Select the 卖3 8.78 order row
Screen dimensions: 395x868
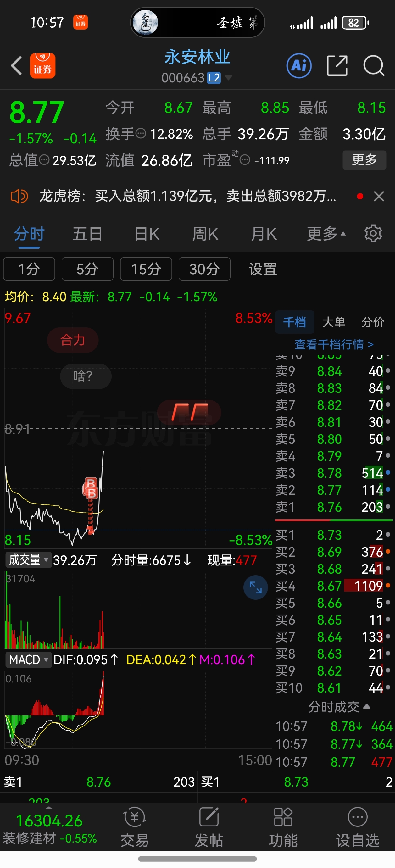point(333,473)
